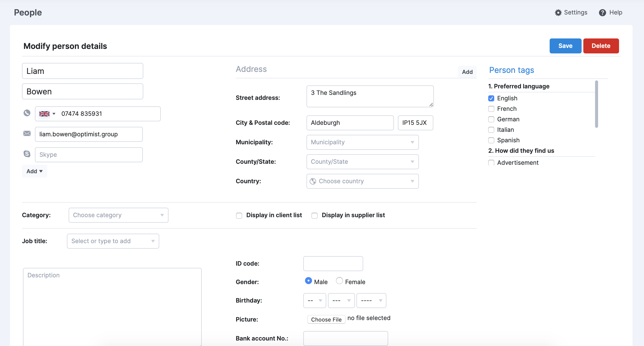The height and width of the screenshot is (346, 644).
Task: Click the Choose File button
Action: pyautogui.click(x=326, y=320)
